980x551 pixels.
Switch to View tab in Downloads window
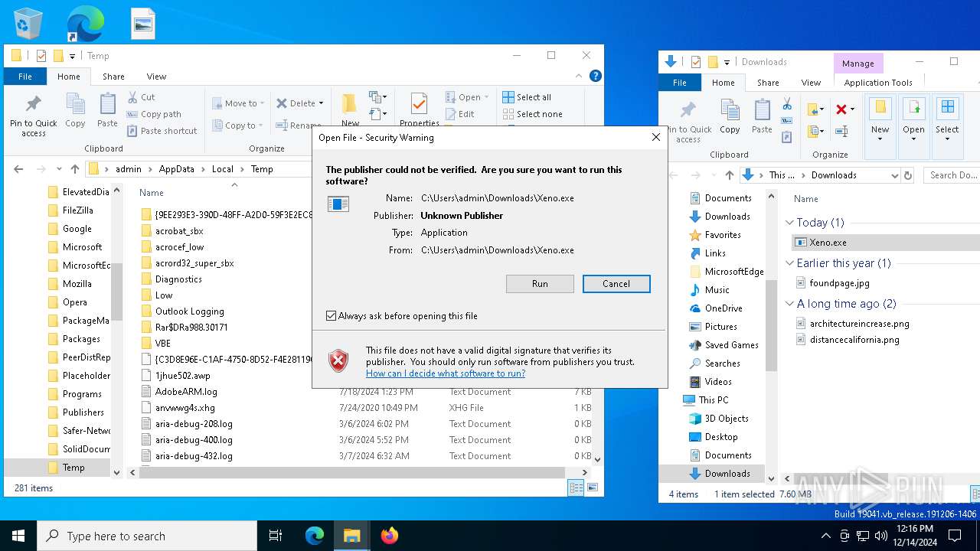pos(811,83)
